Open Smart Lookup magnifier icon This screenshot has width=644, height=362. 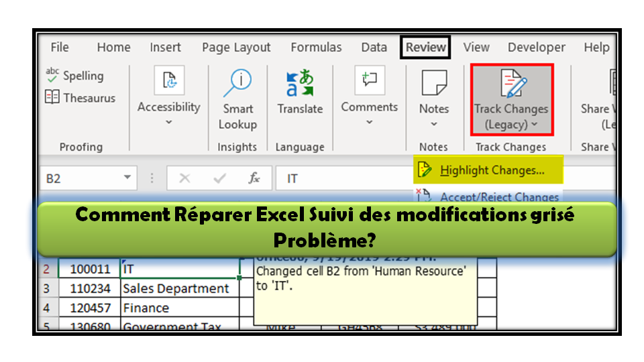(x=237, y=82)
